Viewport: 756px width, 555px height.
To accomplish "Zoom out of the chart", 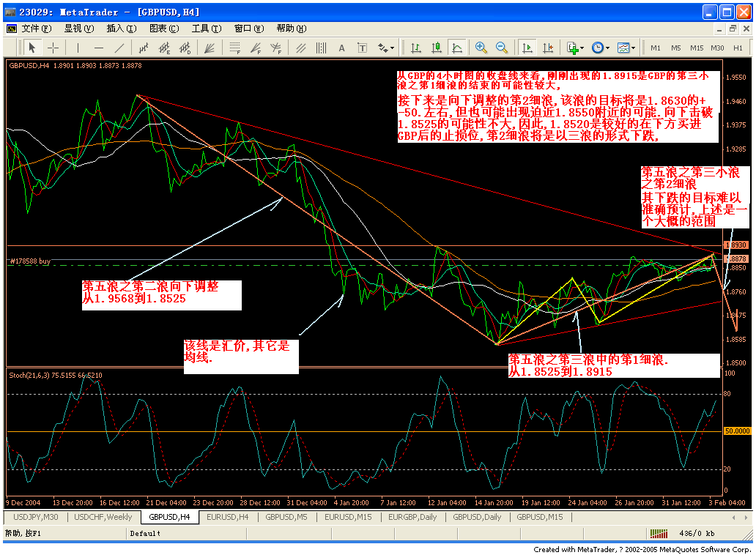I will [x=501, y=48].
